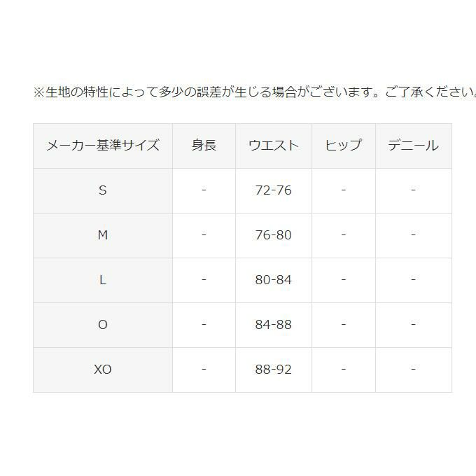
Task: Click the O size row label
Action: pyautogui.click(x=103, y=325)
